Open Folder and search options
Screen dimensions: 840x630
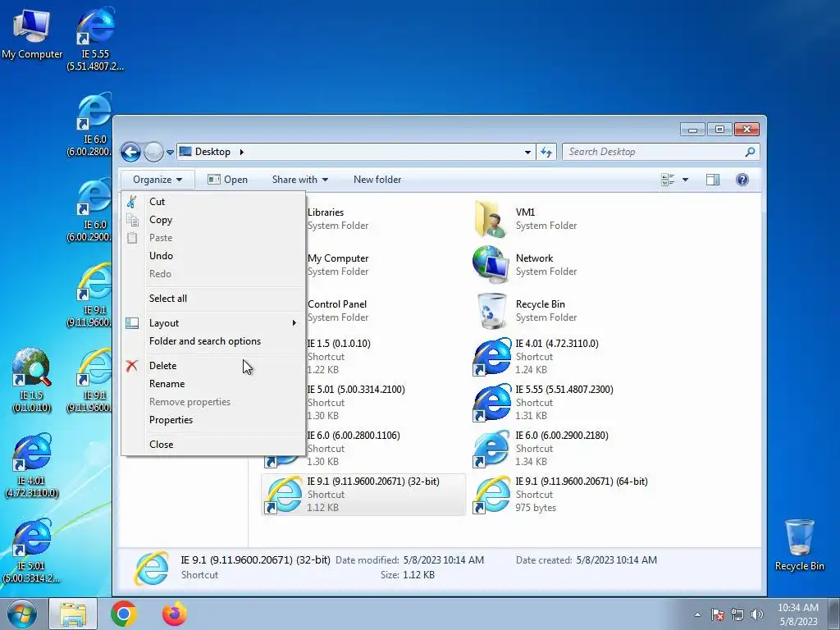(x=213, y=341)
